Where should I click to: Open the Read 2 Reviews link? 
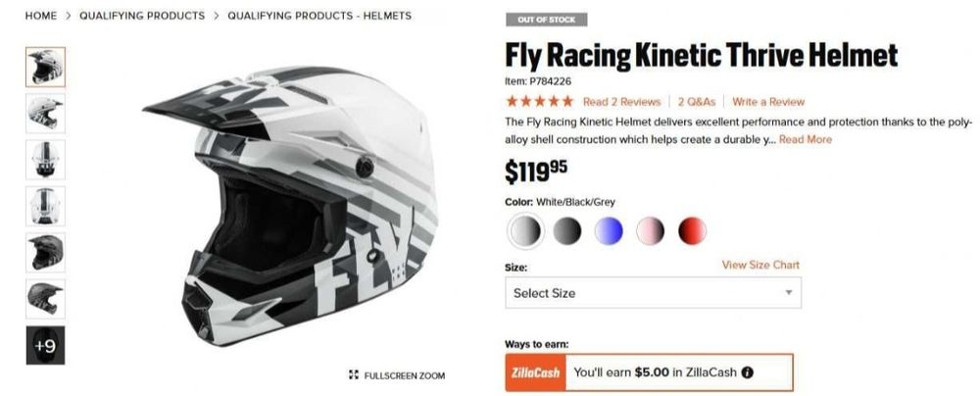pos(621,101)
